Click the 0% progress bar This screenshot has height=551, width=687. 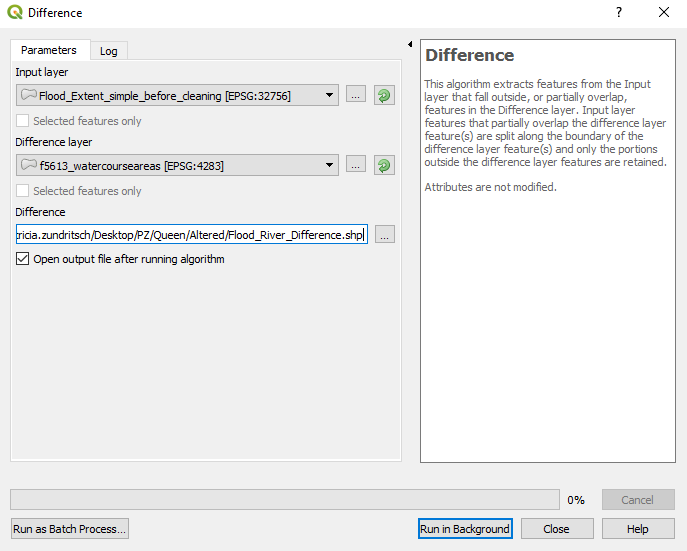pos(285,500)
